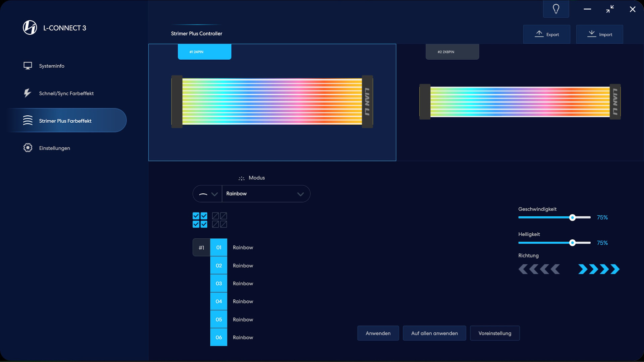644x362 pixels.
Task: Click Rainbow label of strip 06
Action: click(243, 338)
